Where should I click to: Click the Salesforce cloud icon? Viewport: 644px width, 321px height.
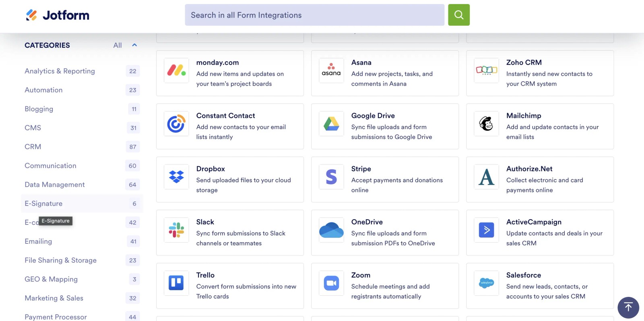(486, 283)
